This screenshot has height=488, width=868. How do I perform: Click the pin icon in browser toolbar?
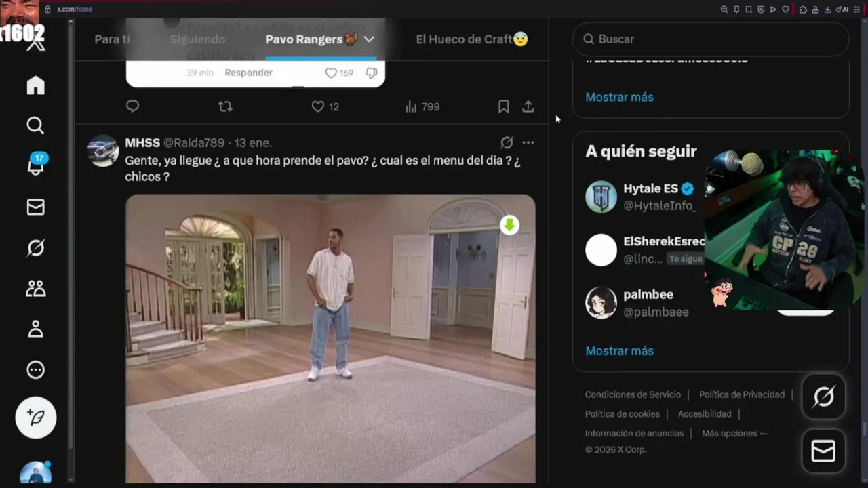pos(736,9)
